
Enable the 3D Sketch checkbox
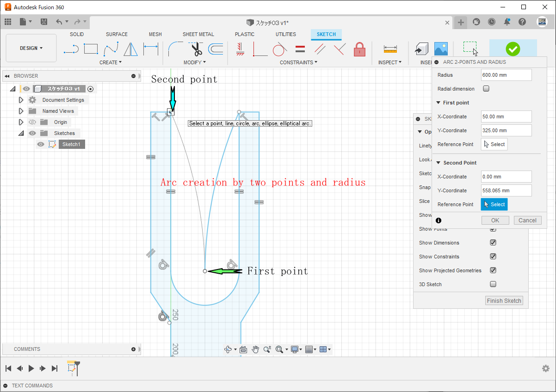pyautogui.click(x=493, y=284)
